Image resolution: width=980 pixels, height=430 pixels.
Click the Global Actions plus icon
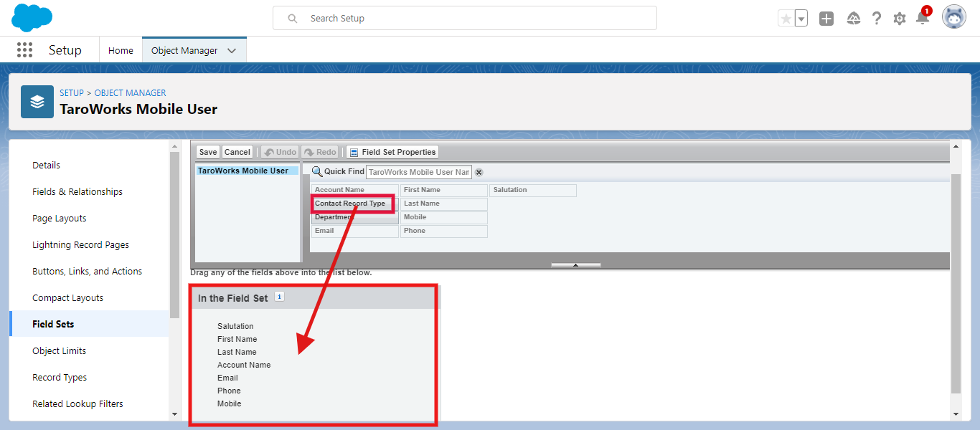pyautogui.click(x=826, y=19)
